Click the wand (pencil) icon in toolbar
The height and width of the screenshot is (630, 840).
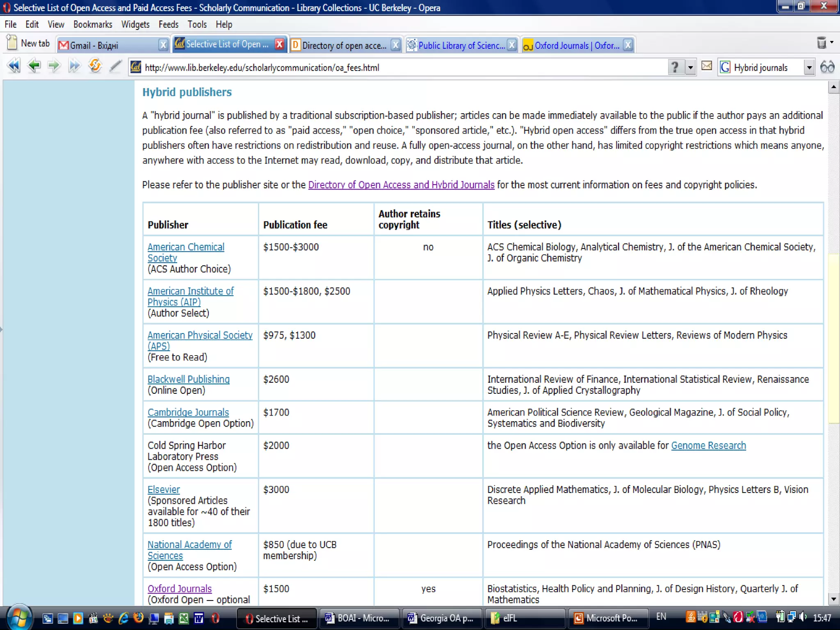click(x=116, y=66)
